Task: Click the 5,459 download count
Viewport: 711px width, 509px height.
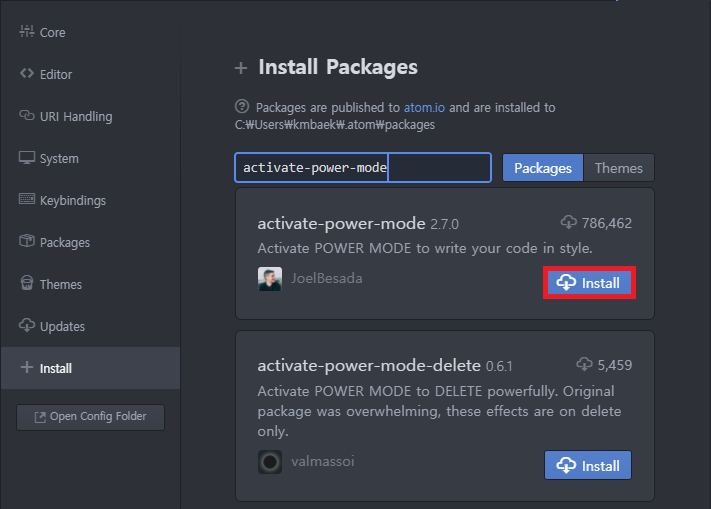Action: [x=614, y=365]
